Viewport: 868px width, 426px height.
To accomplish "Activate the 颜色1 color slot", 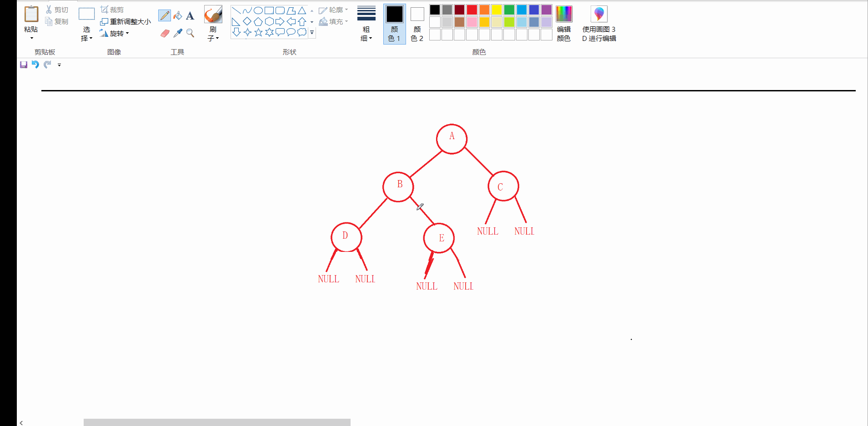I will tap(394, 24).
